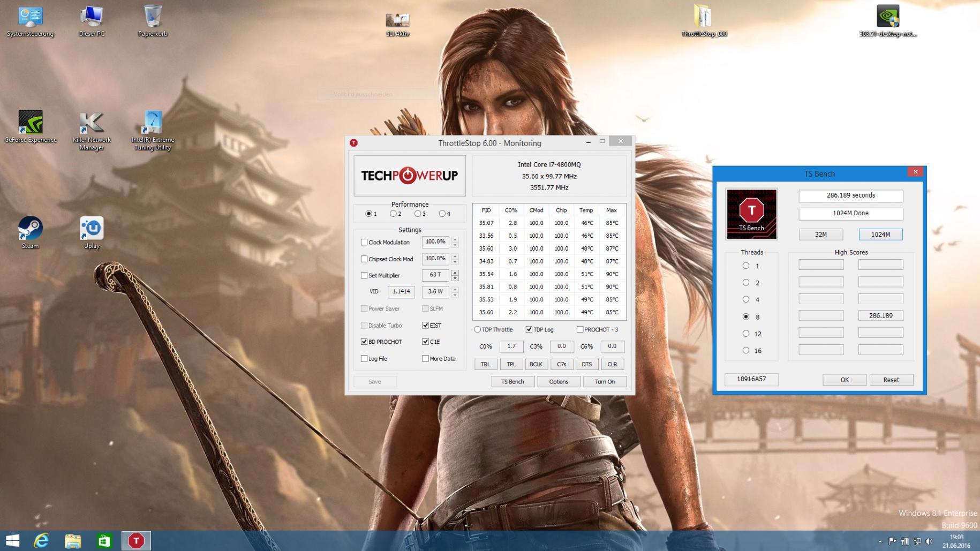Open File Explorer from the taskbar
Image resolution: width=980 pixels, height=551 pixels.
click(x=73, y=541)
